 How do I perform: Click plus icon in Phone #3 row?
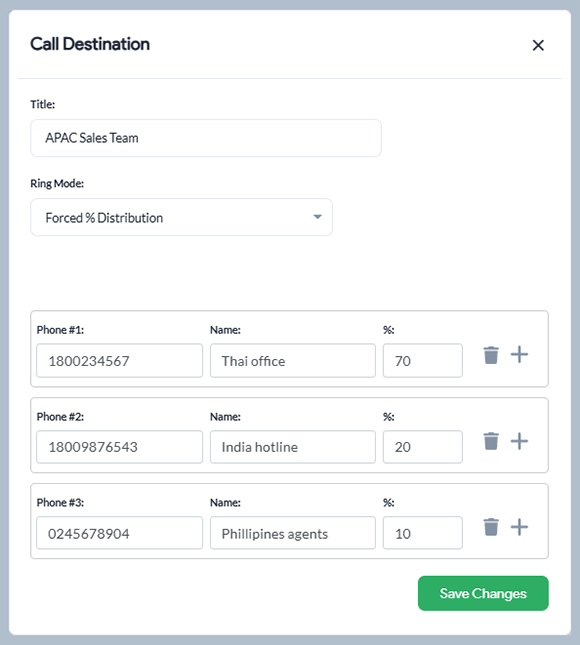[x=519, y=527]
